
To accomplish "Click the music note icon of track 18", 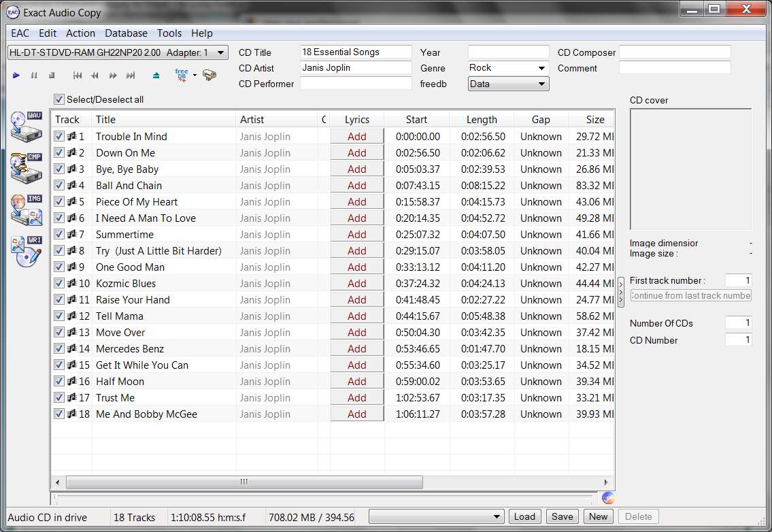I will point(72,414).
